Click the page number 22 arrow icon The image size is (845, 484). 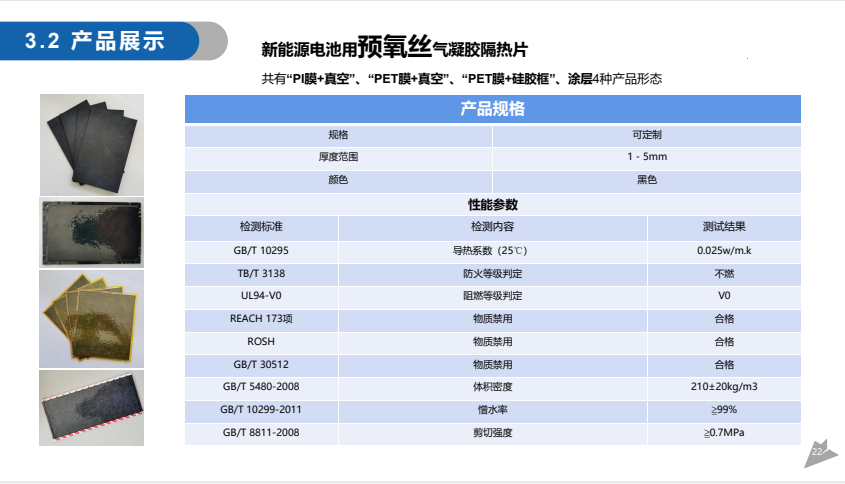pyautogui.click(x=819, y=453)
